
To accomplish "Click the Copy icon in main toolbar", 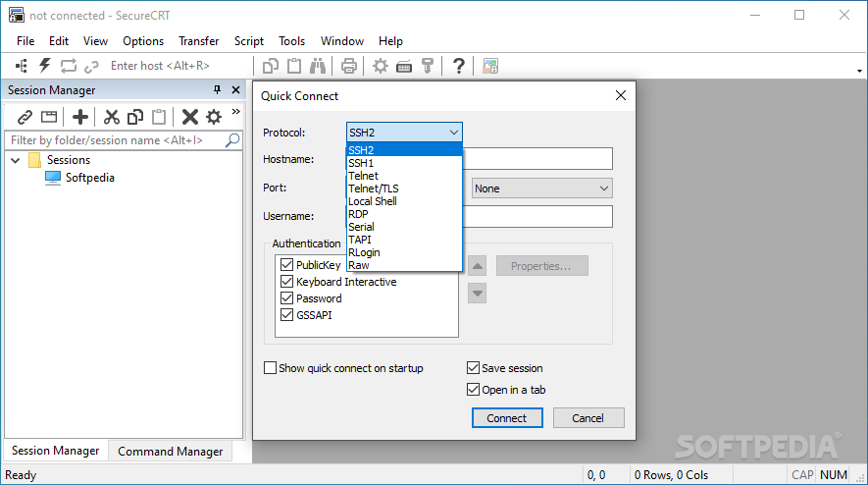I will (x=270, y=66).
